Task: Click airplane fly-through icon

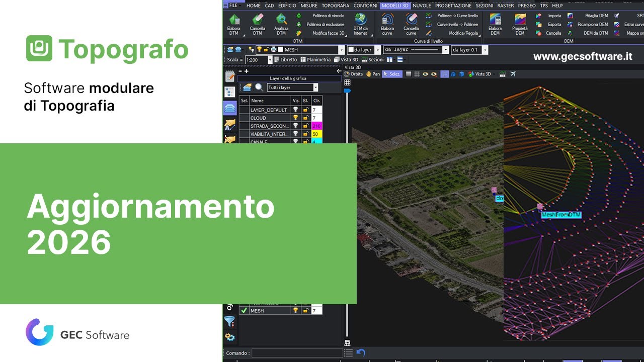Action: pos(513,74)
